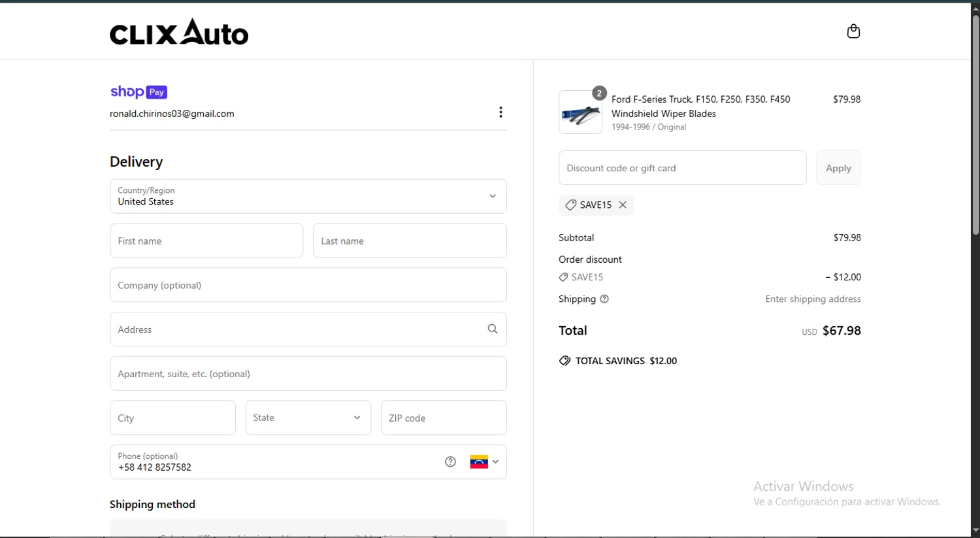Click the phone number help icon

click(x=450, y=462)
